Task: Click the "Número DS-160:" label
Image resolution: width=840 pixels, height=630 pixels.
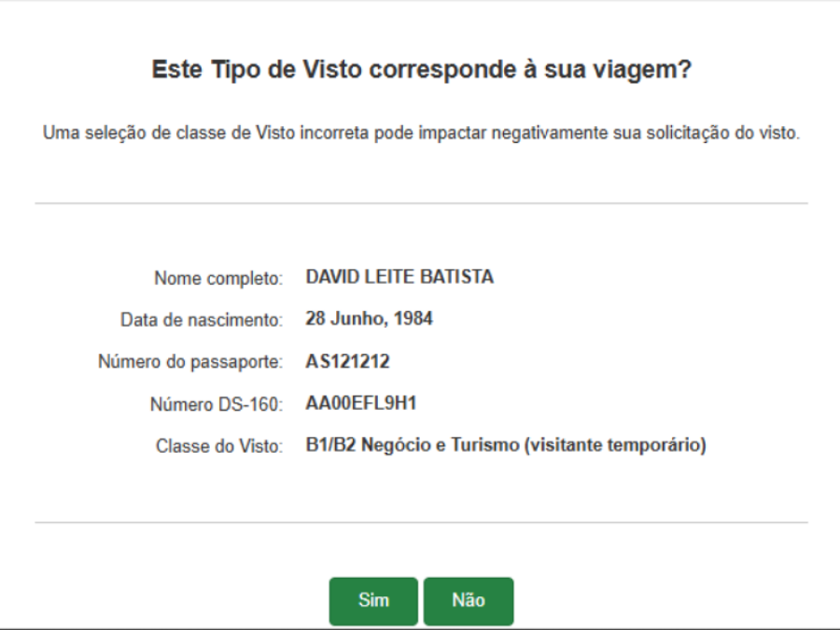Action: [216, 405]
